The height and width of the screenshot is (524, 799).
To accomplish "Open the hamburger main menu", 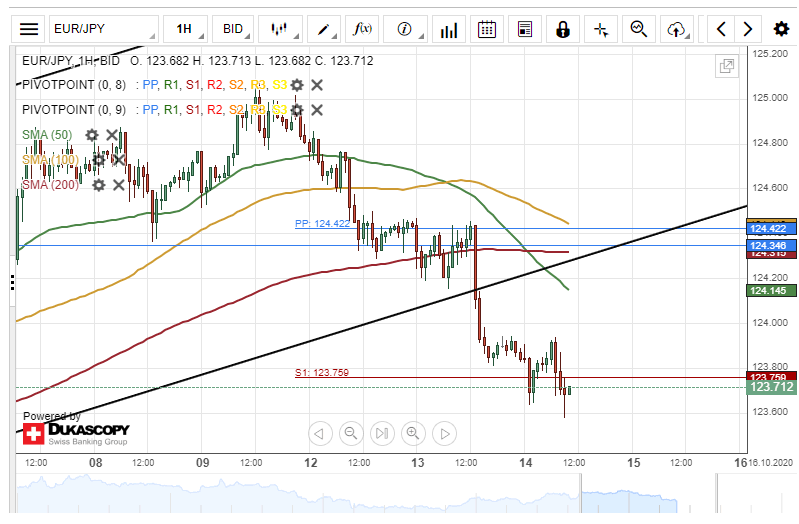I will click(x=31, y=29).
